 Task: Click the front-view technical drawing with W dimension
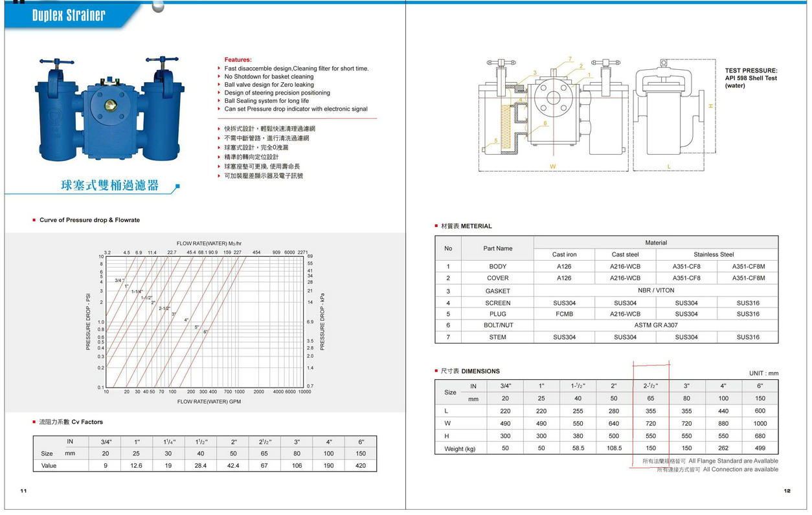tap(554, 115)
